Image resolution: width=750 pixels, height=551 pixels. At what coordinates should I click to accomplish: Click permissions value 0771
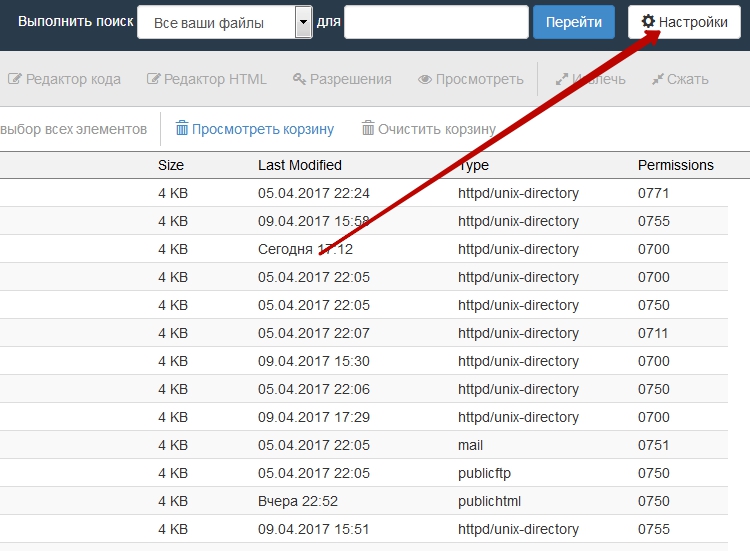653,193
